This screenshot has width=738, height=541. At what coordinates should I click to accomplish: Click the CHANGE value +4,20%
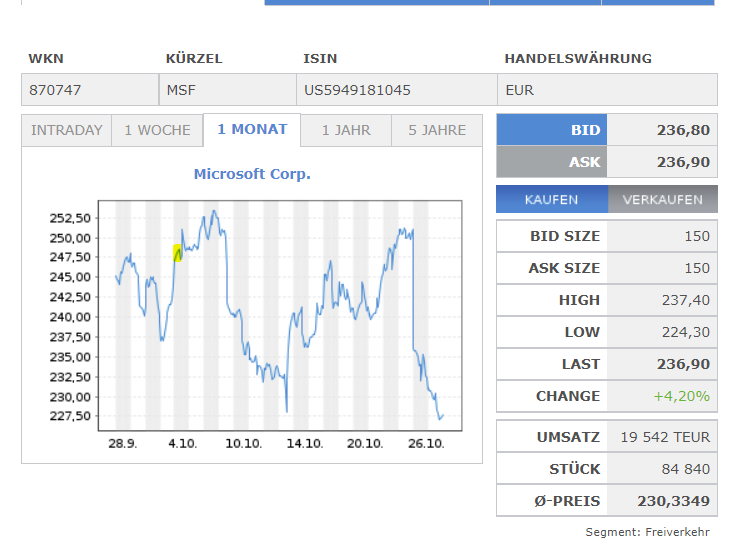click(x=681, y=396)
